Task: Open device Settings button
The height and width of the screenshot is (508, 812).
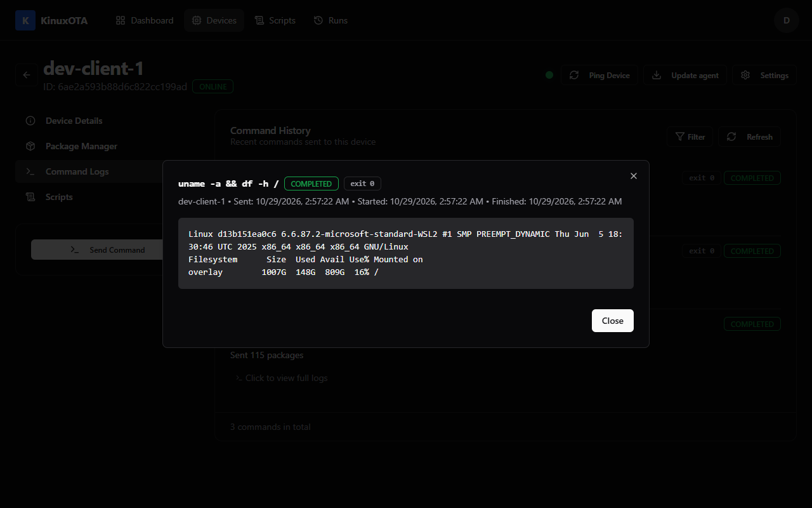Action: (764, 75)
